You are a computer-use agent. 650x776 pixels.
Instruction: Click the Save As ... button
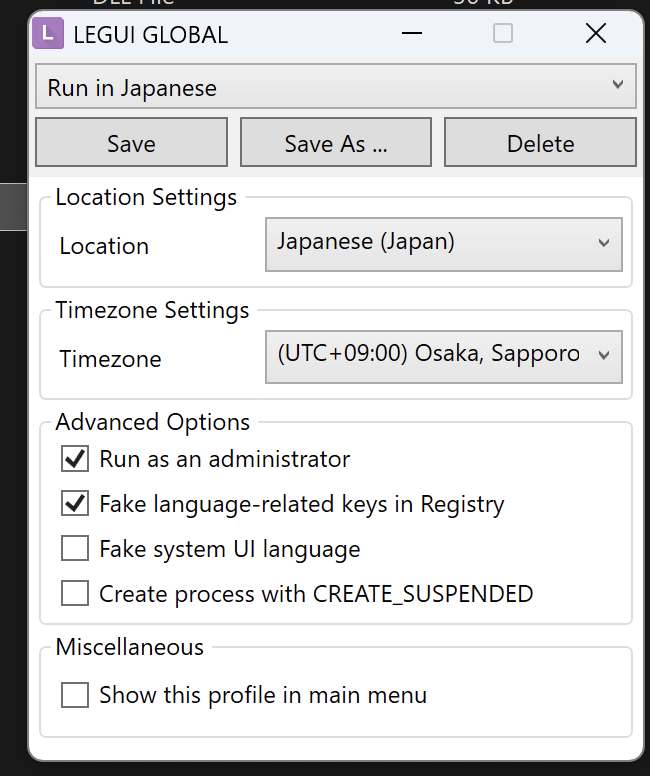(x=336, y=143)
